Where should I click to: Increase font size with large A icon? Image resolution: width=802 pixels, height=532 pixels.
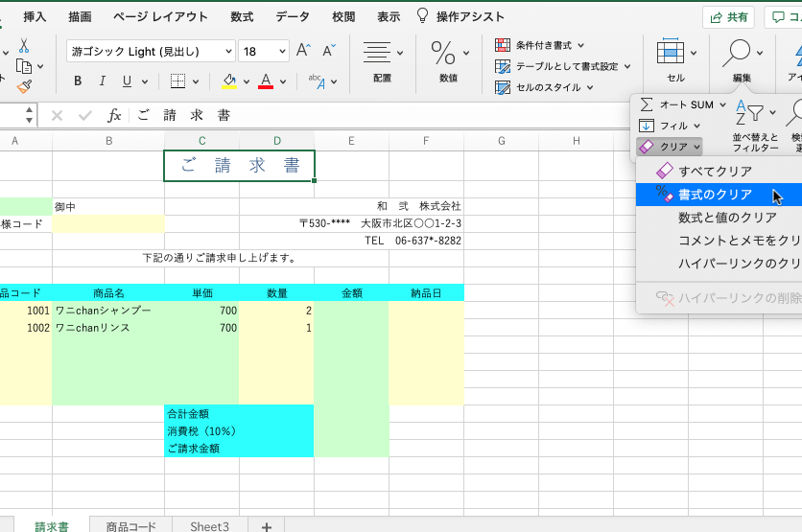(303, 50)
